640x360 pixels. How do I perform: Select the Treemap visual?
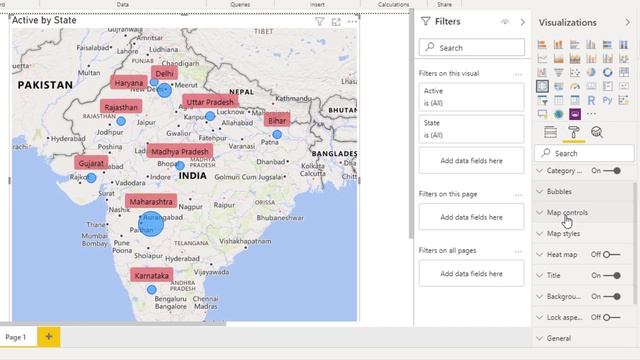pyautogui.click(x=624, y=73)
